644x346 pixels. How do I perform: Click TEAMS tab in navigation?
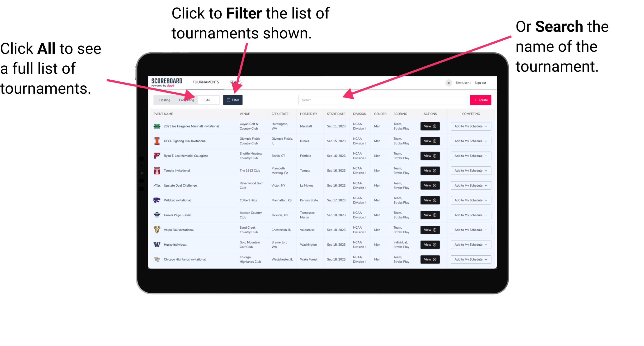(236, 82)
